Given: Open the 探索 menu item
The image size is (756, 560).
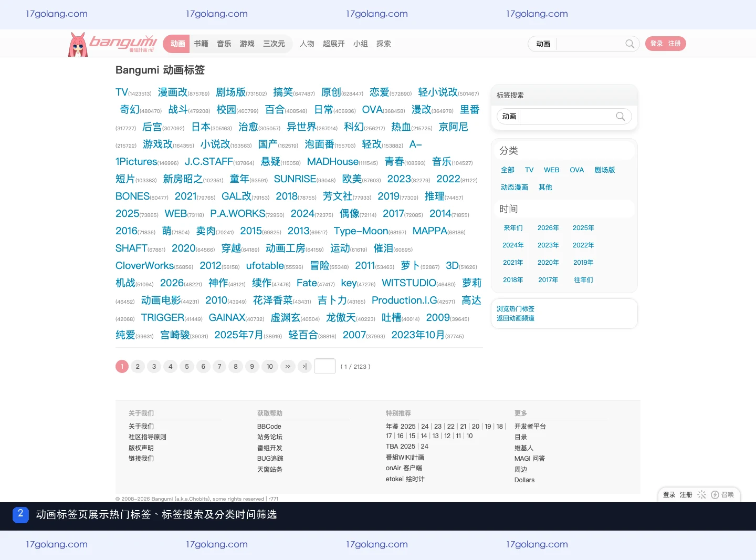Looking at the screenshot, I should click(x=384, y=44).
